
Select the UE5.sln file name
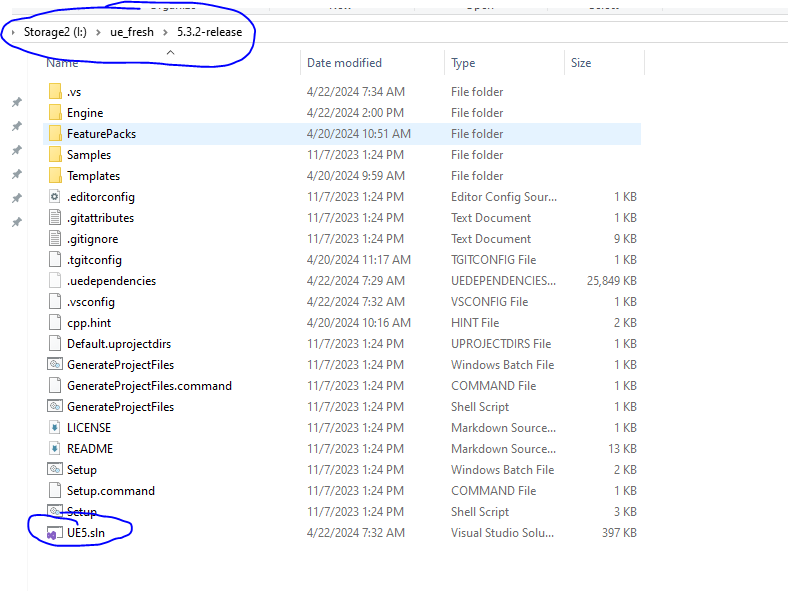(x=86, y=533)
